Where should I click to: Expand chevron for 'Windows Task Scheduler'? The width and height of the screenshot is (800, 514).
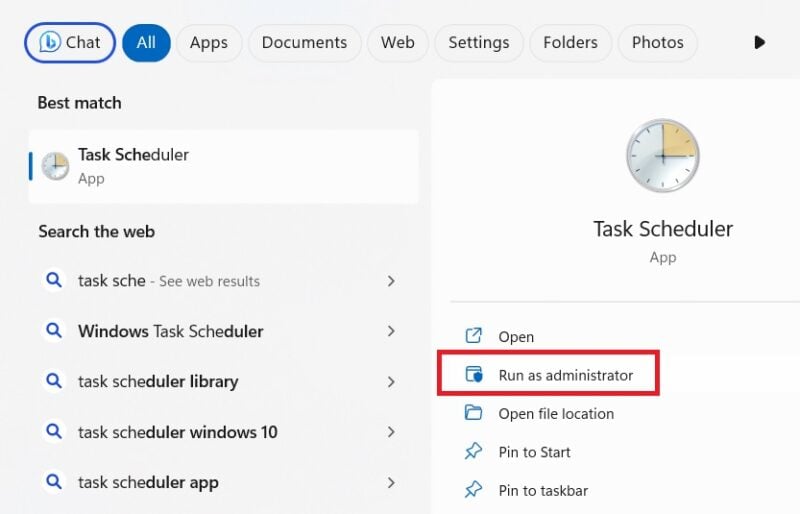pyautogui.click(x=391, y=331)
